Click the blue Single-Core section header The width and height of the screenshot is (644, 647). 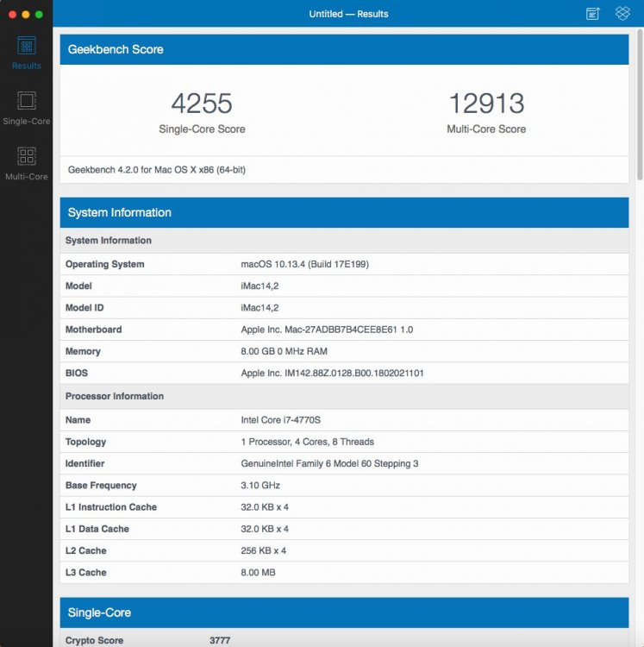click(x=344, y=612)
